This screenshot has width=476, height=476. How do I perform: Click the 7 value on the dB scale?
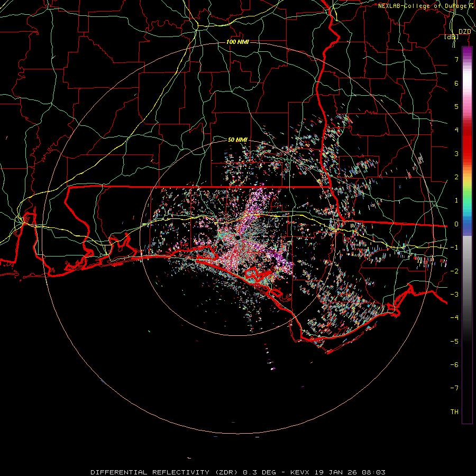[456, 59]
